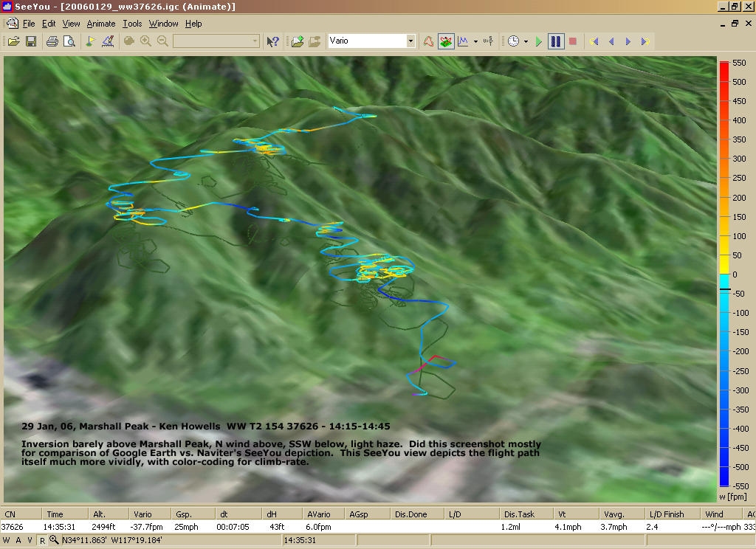Open the graph view dropdown arrow
The image size is (756, 549).
(475, 41)
